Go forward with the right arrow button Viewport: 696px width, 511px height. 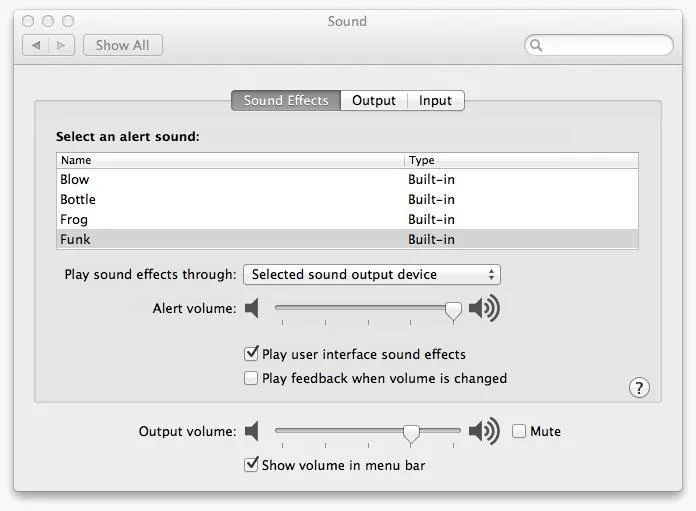tap(61, 45)
